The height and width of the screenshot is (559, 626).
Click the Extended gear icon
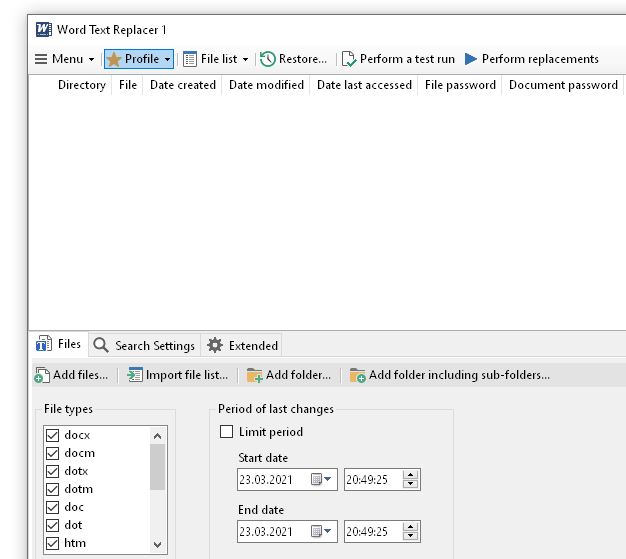point(215,345)
